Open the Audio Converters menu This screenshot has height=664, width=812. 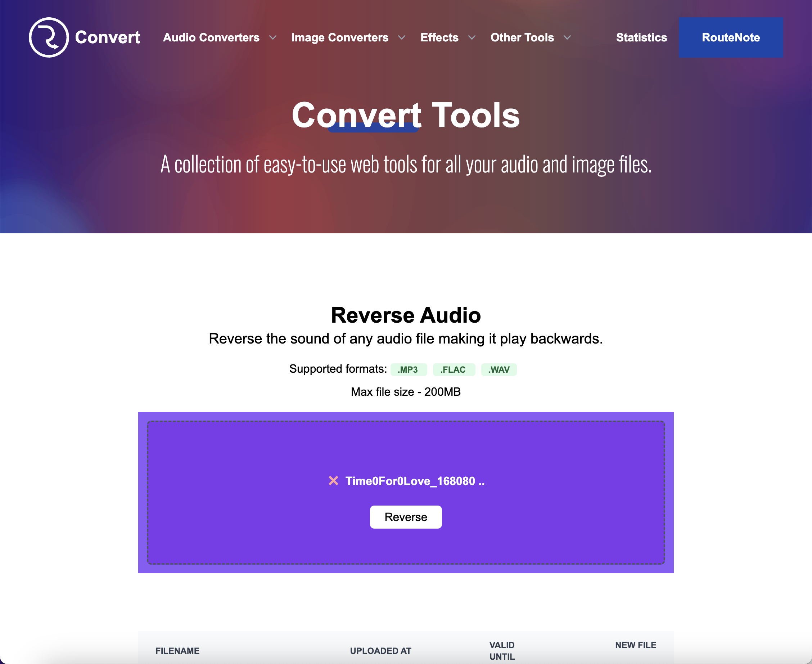point(211,37)
